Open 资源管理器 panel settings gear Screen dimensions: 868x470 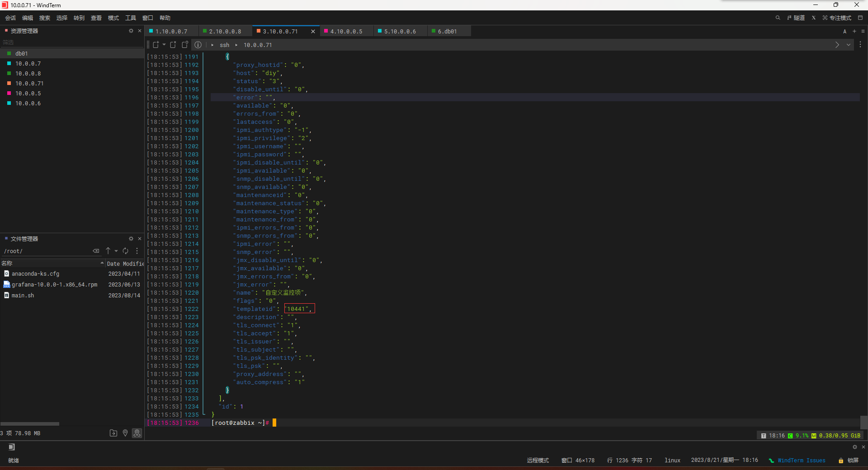coord(131,31)
